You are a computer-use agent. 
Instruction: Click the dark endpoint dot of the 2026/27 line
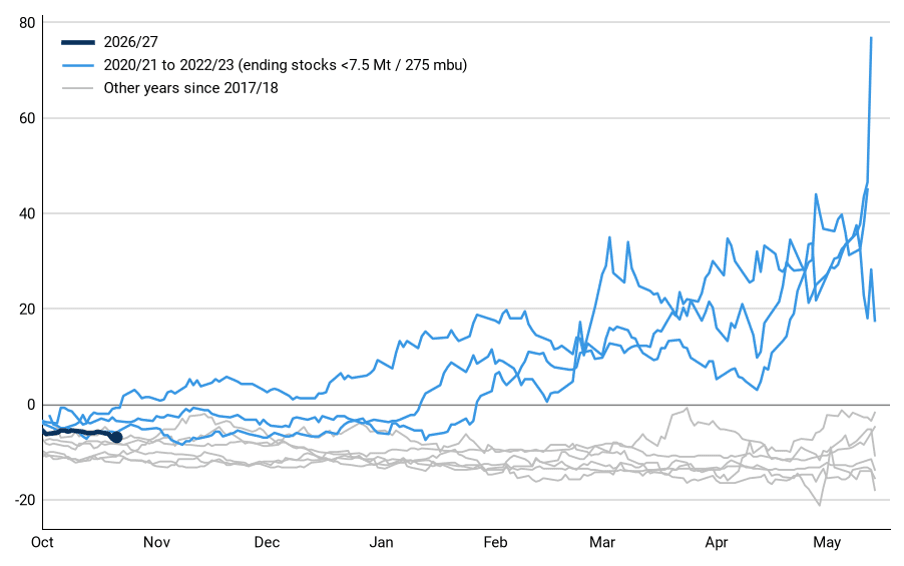(x=116, y=437)
